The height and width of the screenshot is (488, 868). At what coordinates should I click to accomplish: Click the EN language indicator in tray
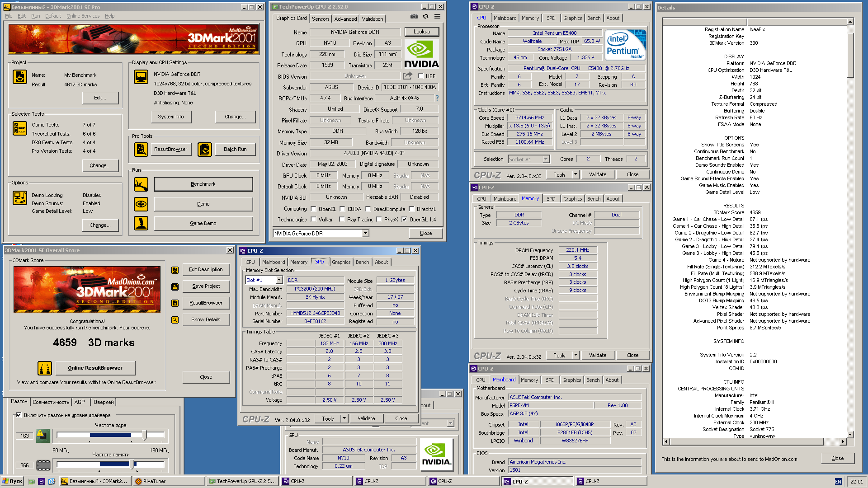pos(838,482)
